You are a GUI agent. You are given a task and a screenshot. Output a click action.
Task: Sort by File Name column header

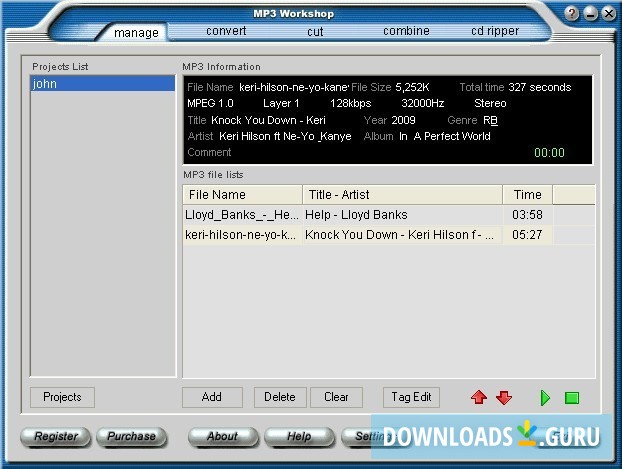(x=242, y=195)
